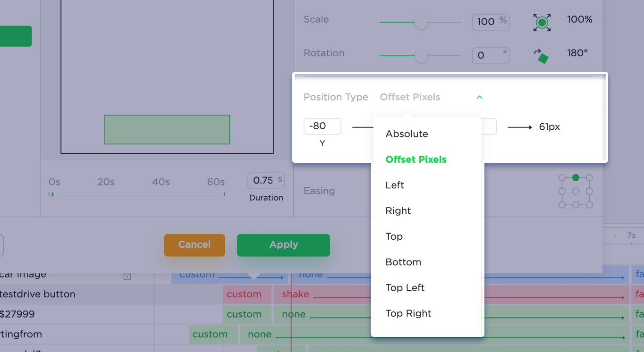Click the scale reset target icon
Image resolution: width=644 pixels, height=352 pixels.
pos(542,22)
